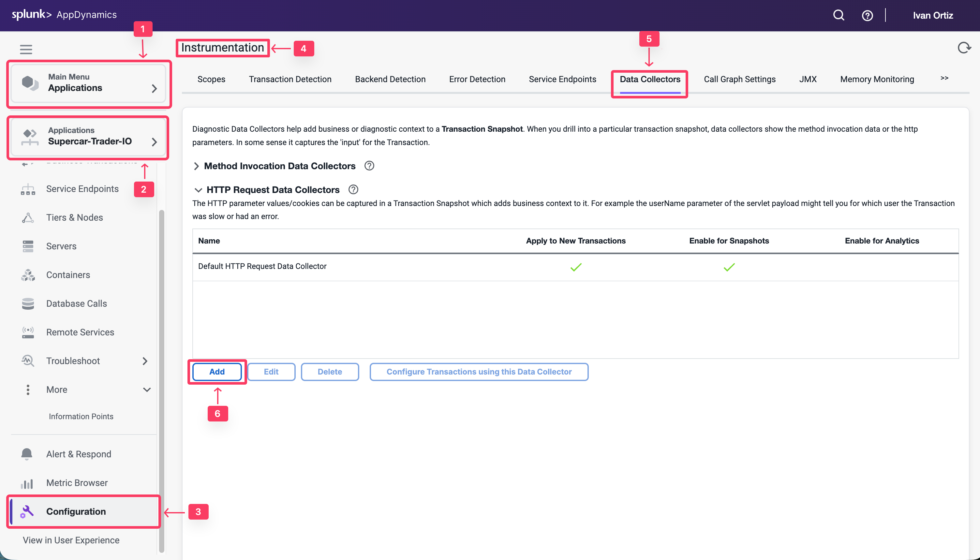Click the Add button
The height and width of the screenshot is (560, 980).
click(217, 372)
